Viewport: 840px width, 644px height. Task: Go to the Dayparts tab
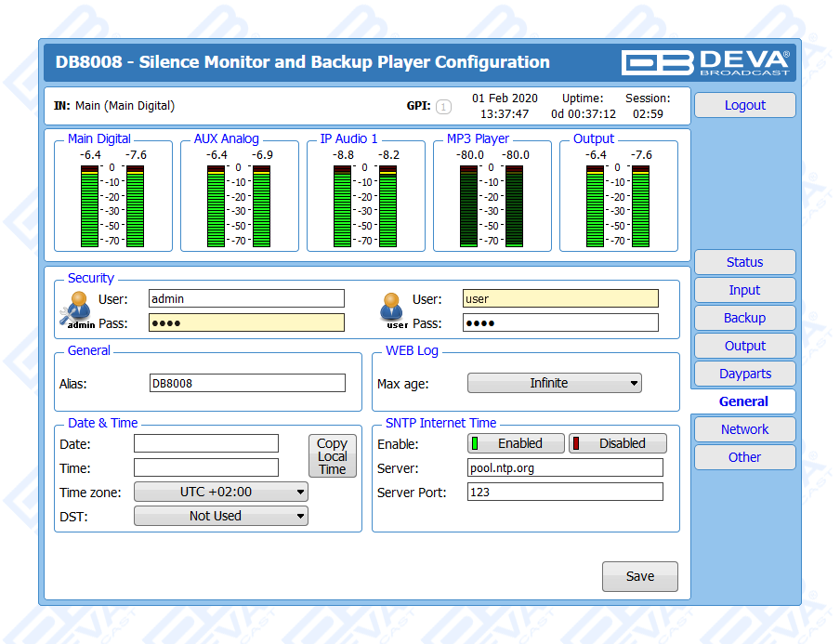[x=744, y=374]
